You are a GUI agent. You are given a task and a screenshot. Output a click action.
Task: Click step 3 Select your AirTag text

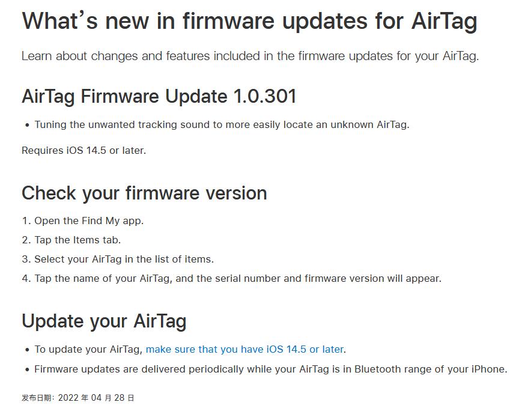118,259
